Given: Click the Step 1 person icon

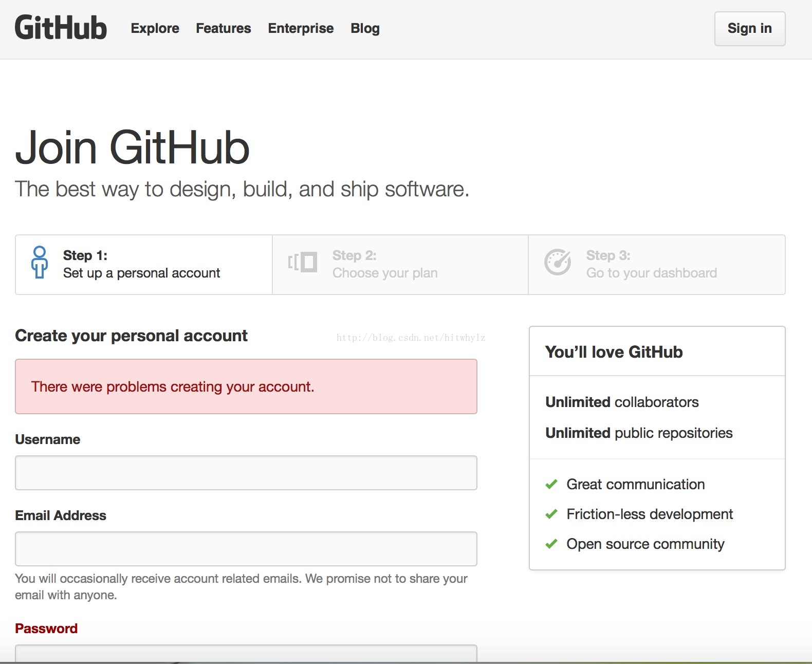Looking at the screenshot, I should (40, 263).
